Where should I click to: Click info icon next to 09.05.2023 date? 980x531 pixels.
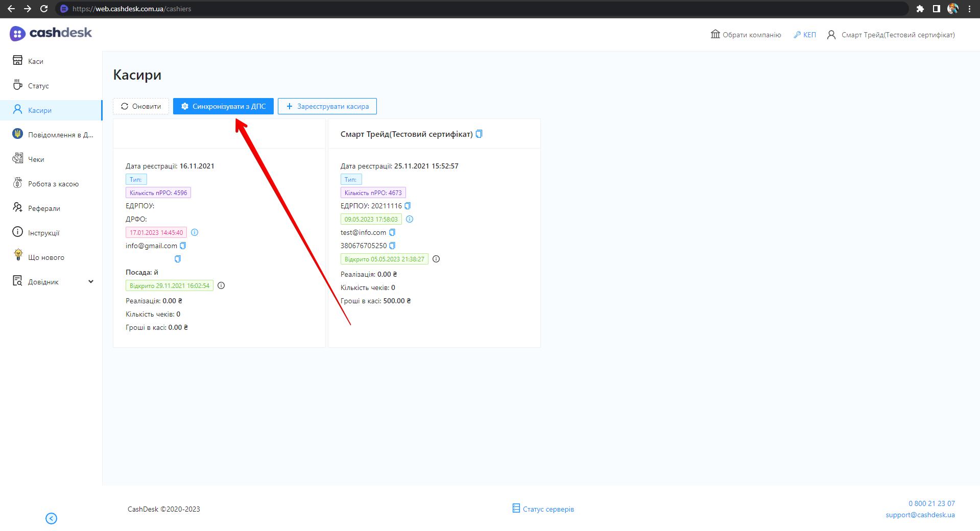(x=410, y=219)
